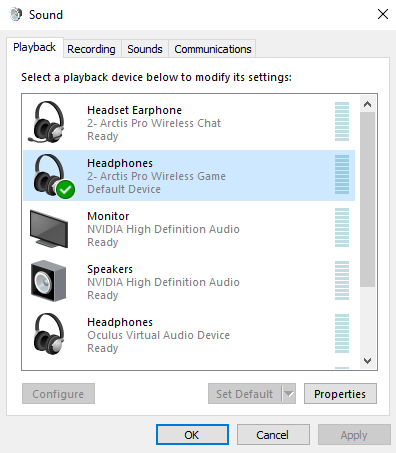Screen dimensions: 396x453
Task: Click the device list scroll down arrow
Action: point(367,361)
